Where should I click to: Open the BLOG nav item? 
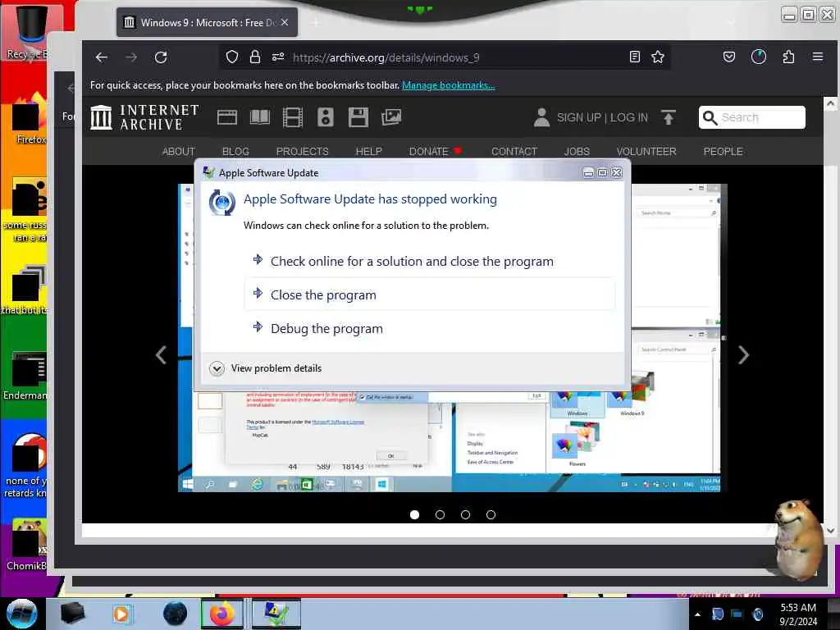(x=235, y=152)
